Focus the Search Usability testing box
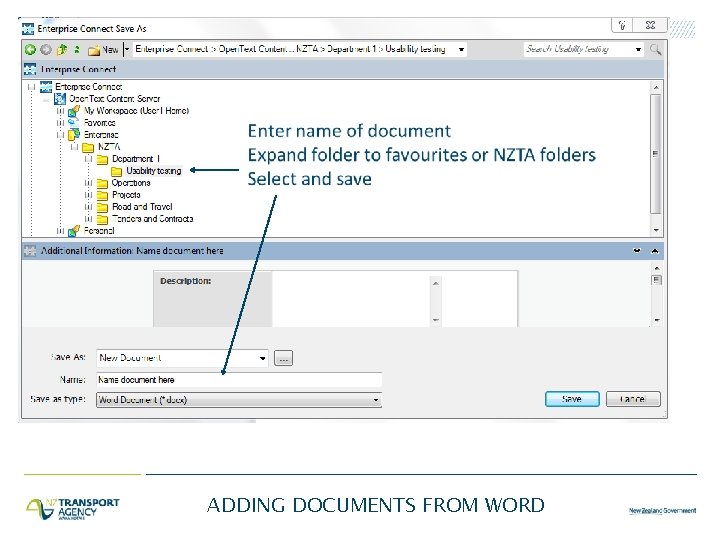This screenshot has height=540, width=720. tap(579, 49)
